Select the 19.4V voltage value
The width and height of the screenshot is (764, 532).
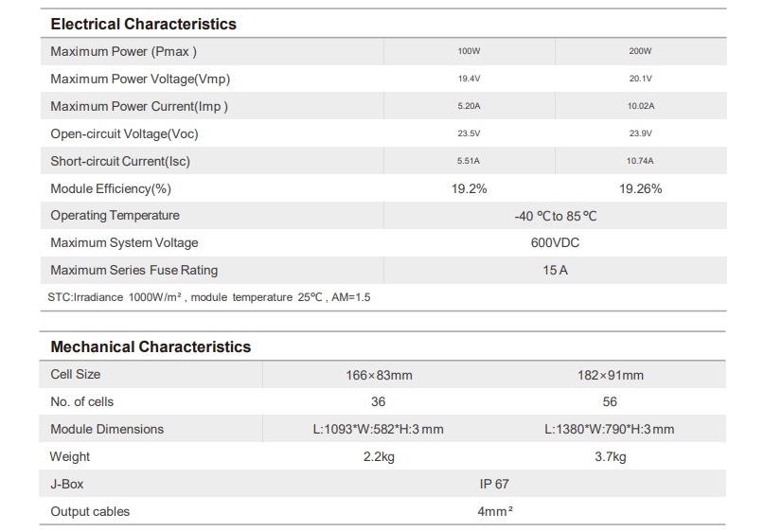pyautogui.click(x=469, y=79)
